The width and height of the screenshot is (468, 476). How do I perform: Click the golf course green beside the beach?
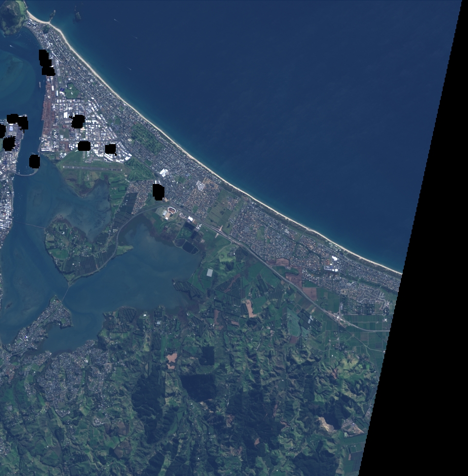point(146,137)
